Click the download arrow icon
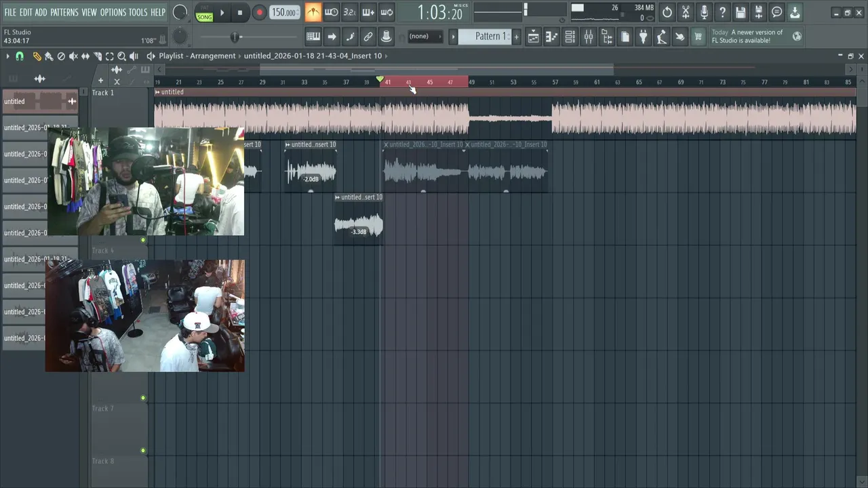The height and width of the screenshot is (488, 868). coord(795,12)
